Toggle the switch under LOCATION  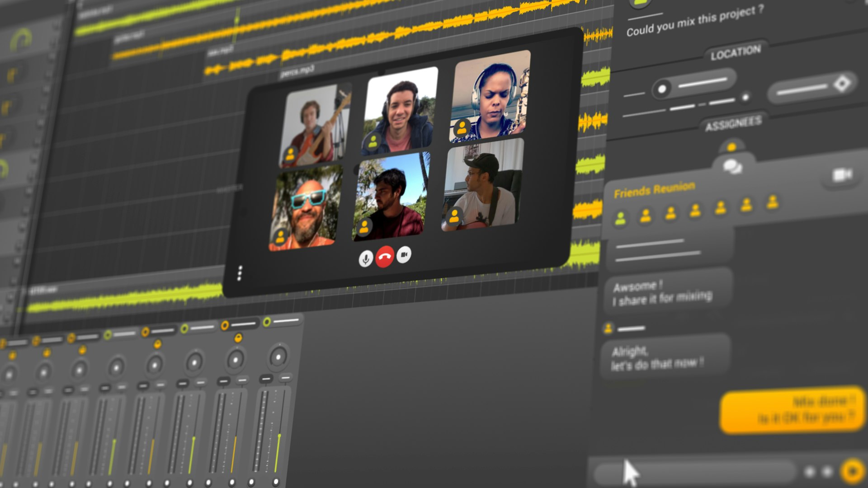pyautogui.click(x=662, y=89)
